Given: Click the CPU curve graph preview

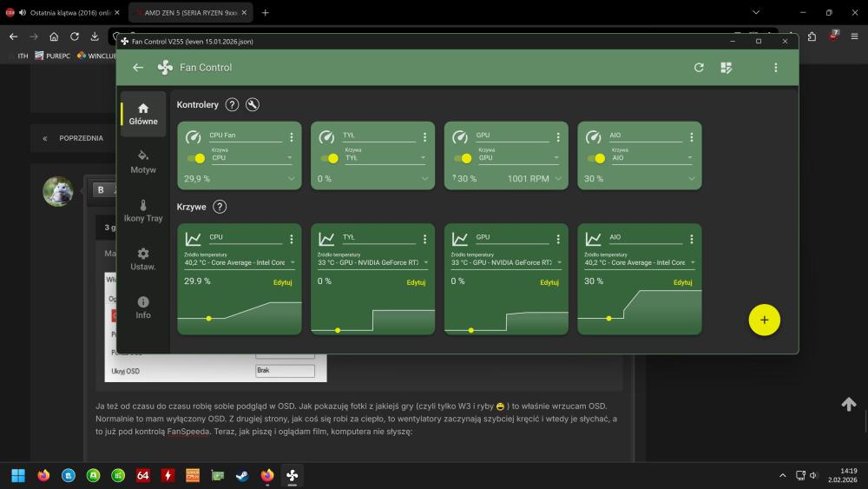Looking at the screenshot, I should pyautogui.click(x=240, y=314).
